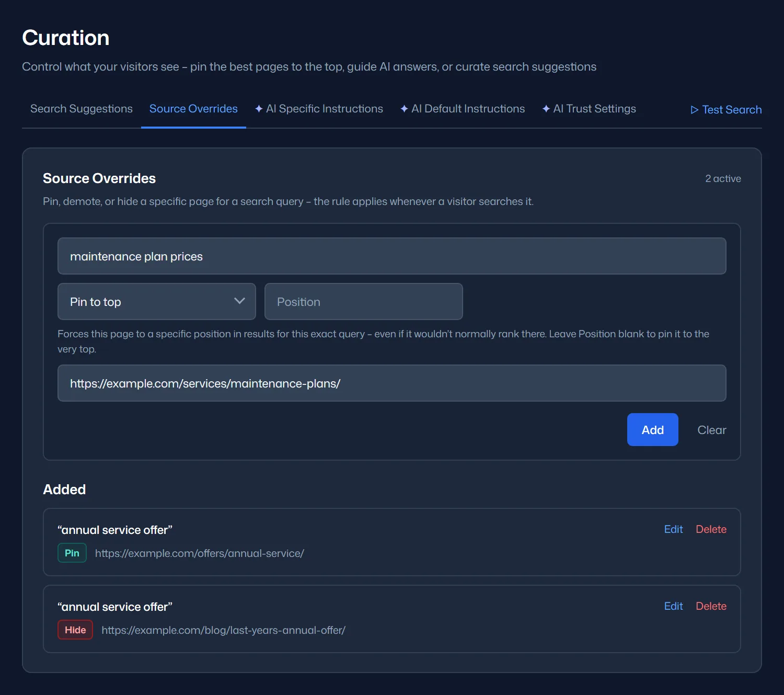This screenshot has height=695, width=784.
Task: Open the 'Pin to top' action dropdown
Action: (x=157, y=302)
